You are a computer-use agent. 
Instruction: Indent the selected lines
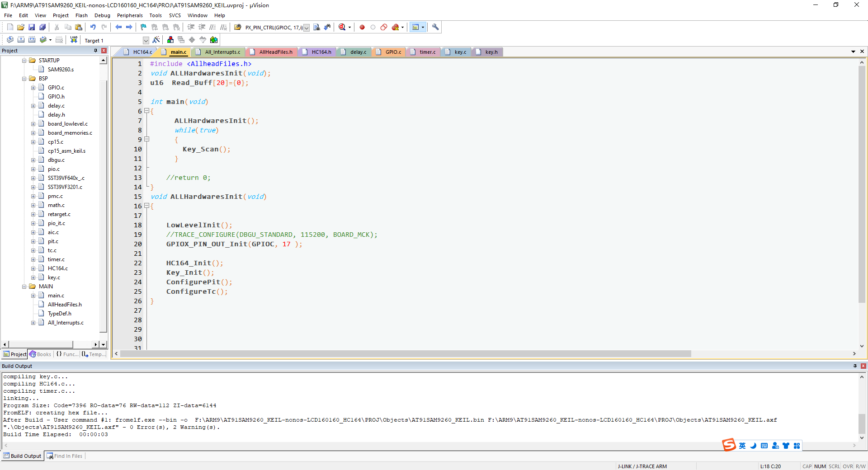pos(191,27)
